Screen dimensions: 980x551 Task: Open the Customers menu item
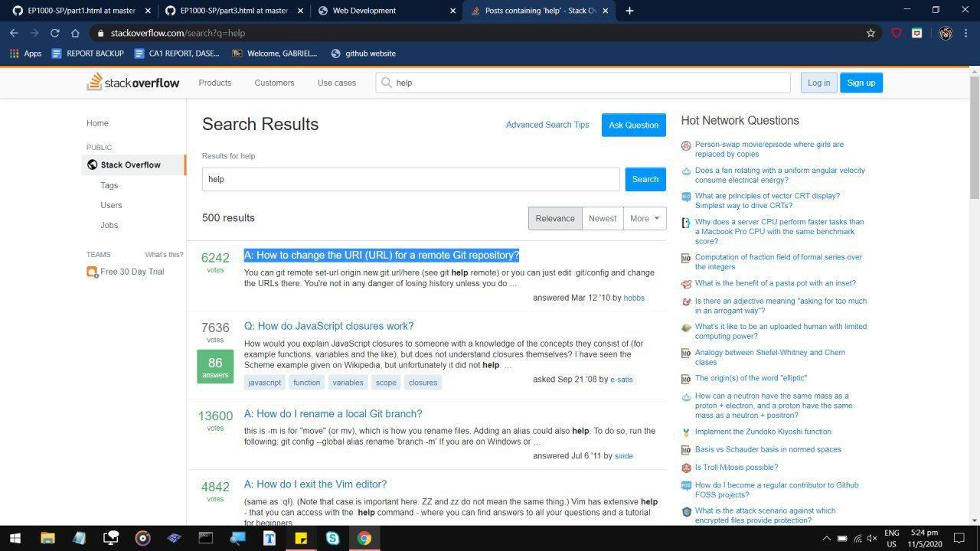tap(274, 83)
